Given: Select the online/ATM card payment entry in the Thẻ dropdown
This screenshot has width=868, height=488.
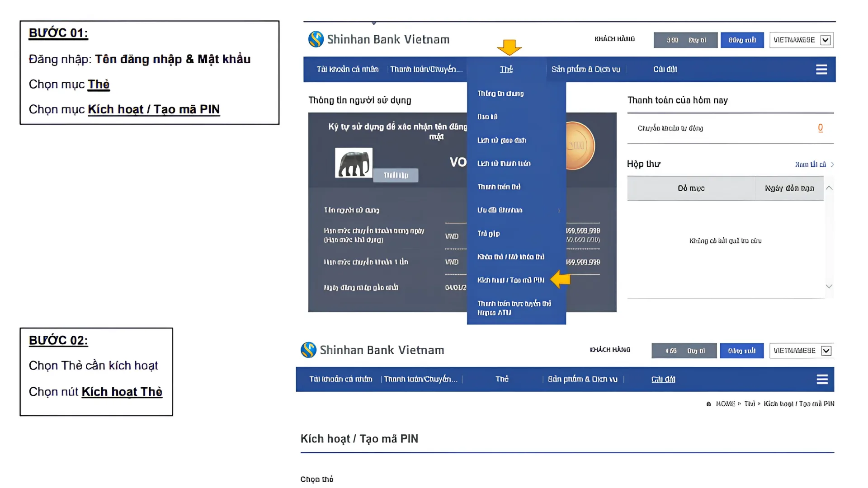Looking at the screenshot, I should pyautogui.click(x=514, y=308).
